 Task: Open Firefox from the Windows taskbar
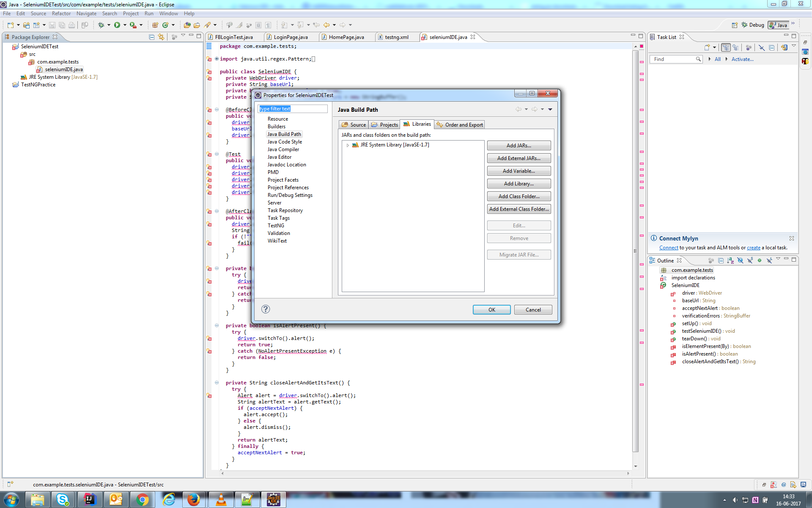(x=194, y=500)
